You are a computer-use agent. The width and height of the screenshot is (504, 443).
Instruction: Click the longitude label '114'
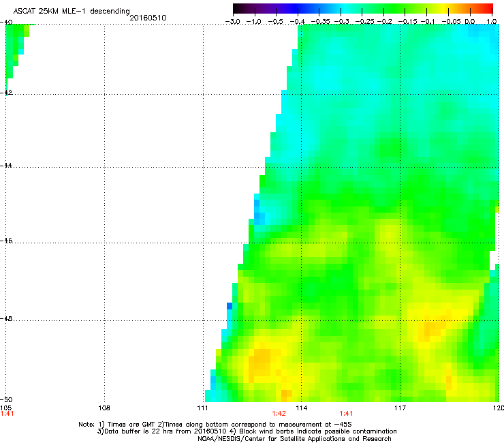tap(302, 408)
